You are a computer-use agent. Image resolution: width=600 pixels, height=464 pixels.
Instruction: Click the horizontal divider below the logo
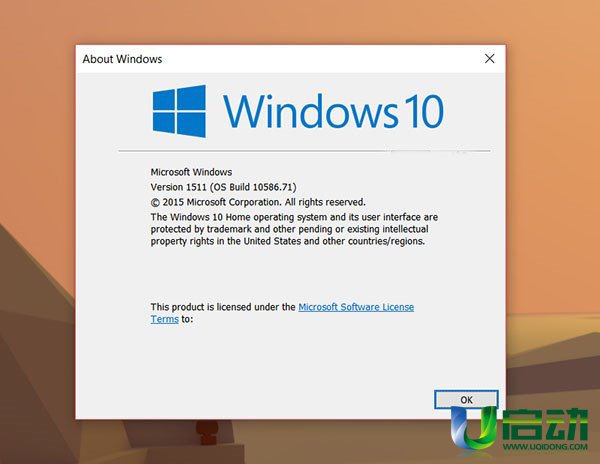tap(304, 151)
